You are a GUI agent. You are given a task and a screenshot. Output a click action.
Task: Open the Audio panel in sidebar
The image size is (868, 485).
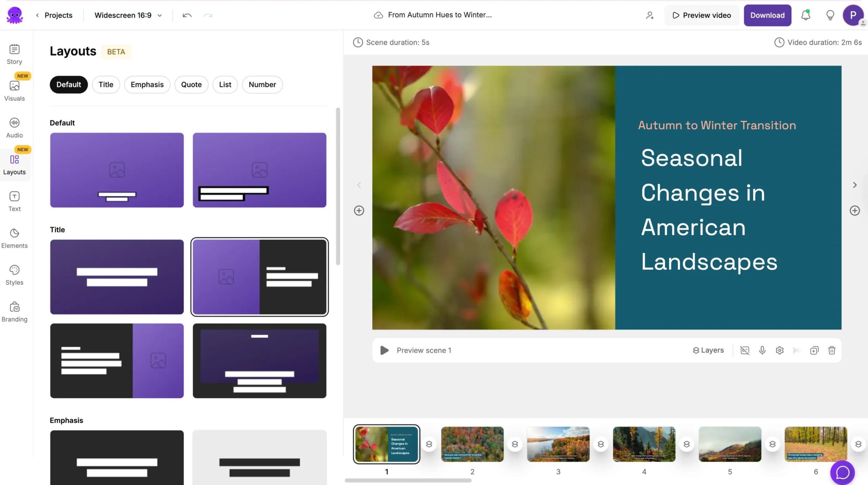coord(14,128)
